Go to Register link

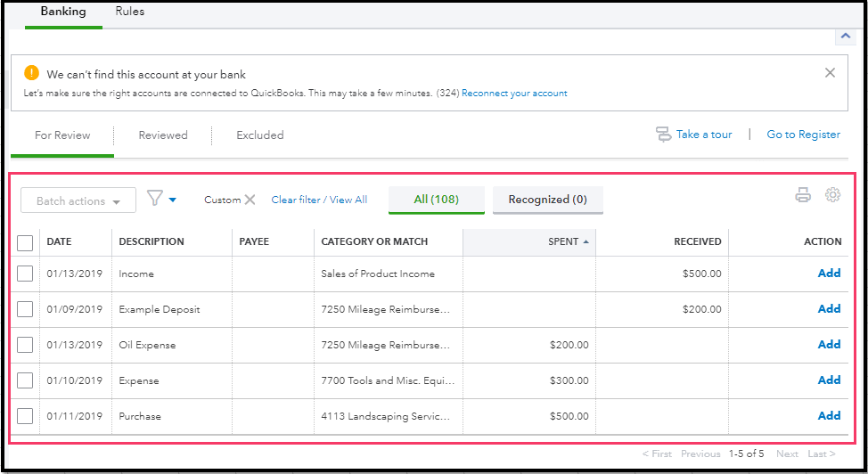803,135
